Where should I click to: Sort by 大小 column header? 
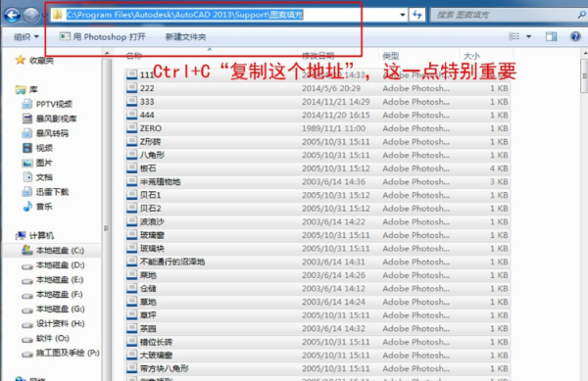point(471,56)
